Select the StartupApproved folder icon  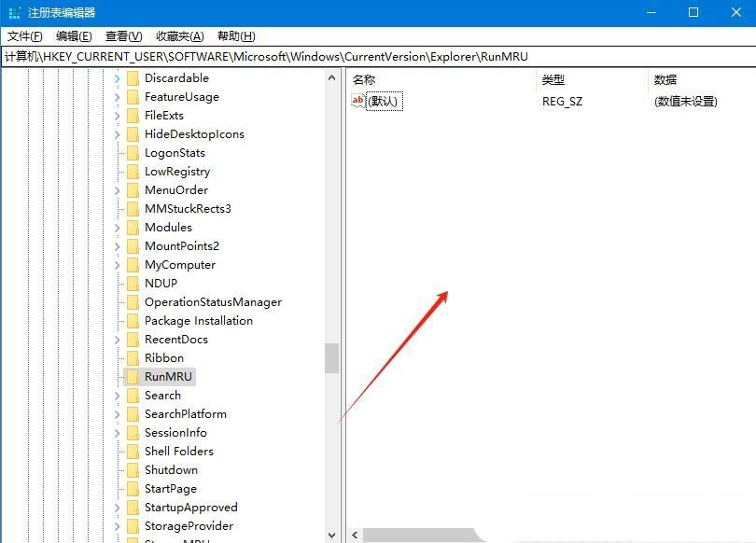click(x=133, y=508)
